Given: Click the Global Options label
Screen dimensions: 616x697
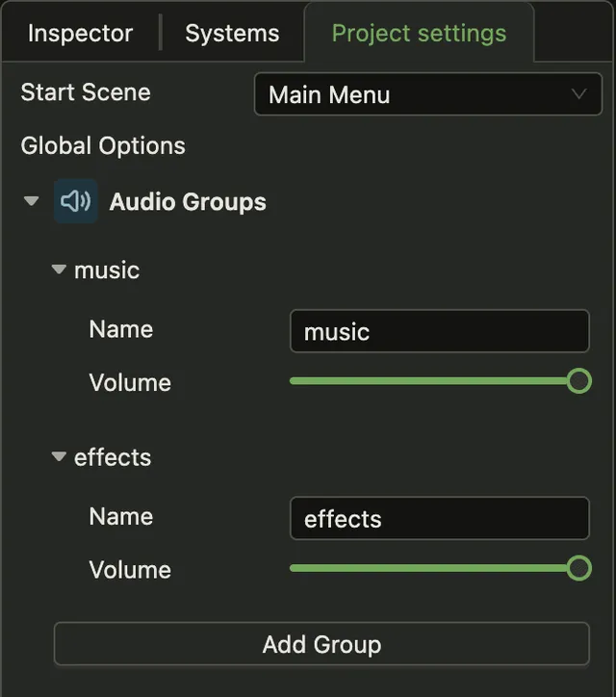Looking at the screenshot, I should (103, 145).
